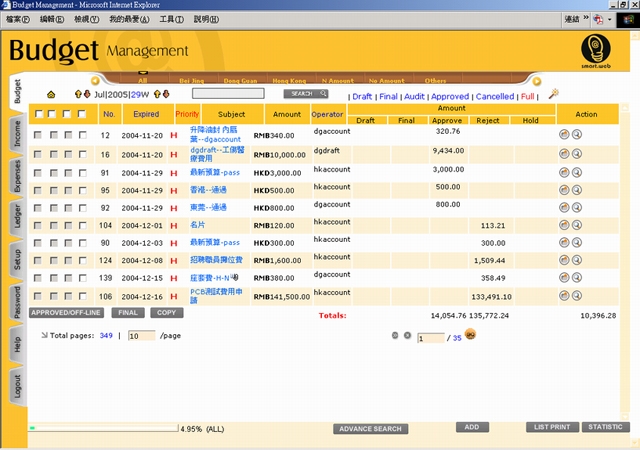The image size is (640, 450).
Task: Click the first grey pagination arrow circle
Action: pos(395,335)
